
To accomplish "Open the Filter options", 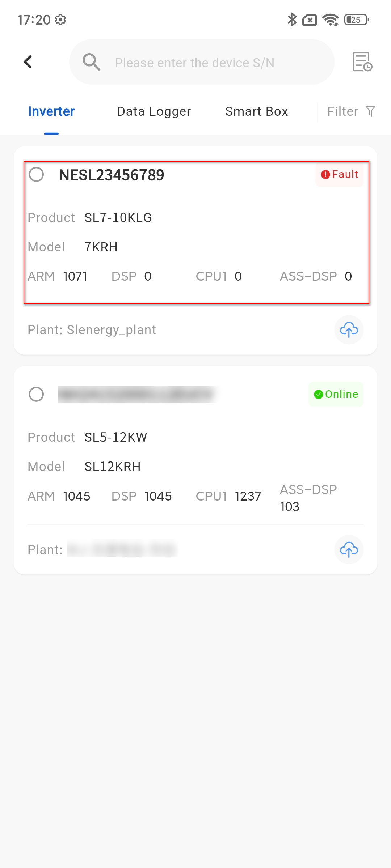I will (x=343, y=111).
